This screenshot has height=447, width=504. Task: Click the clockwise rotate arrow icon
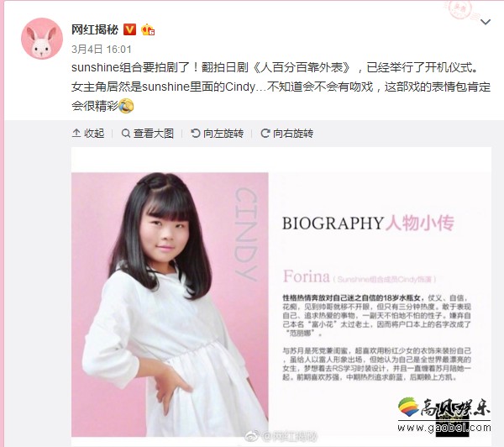(265, 133)
